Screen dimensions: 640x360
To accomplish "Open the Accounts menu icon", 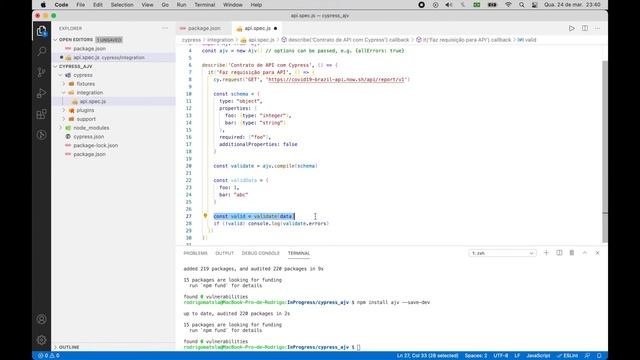I will tap(41, 319).
